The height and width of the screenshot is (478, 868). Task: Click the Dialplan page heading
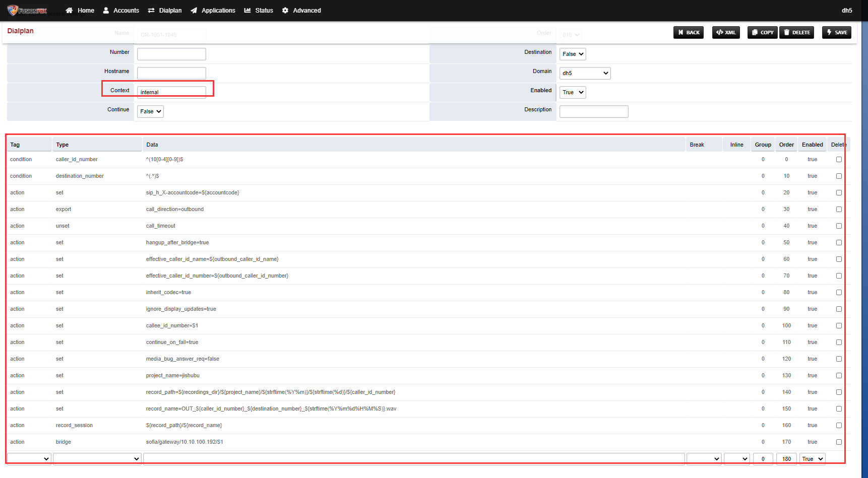click(21, 31)
